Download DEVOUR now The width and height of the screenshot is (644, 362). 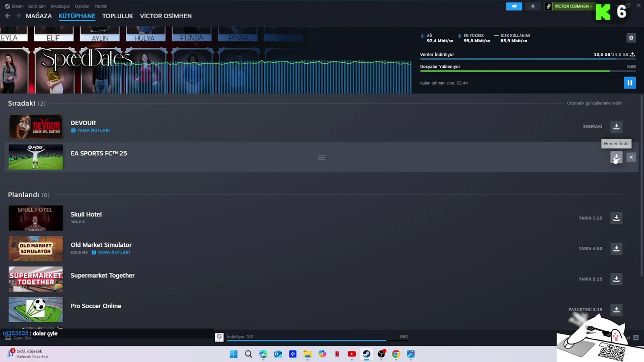tap(616, 126)
